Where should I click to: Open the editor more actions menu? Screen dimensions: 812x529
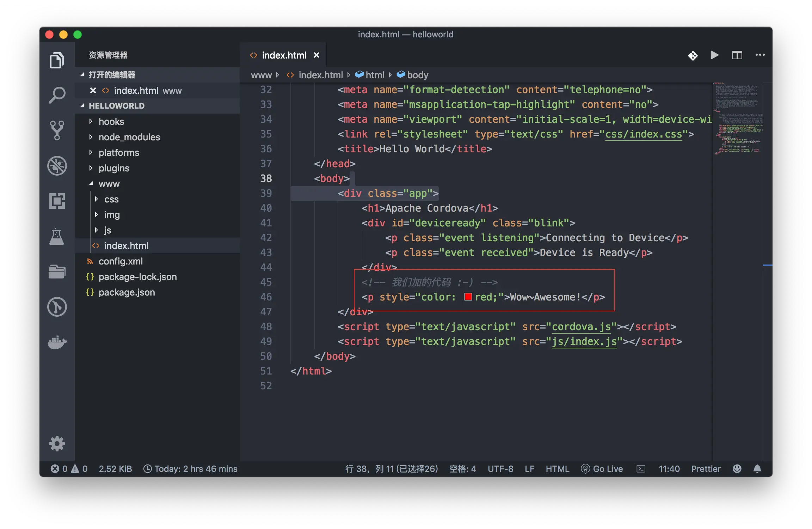tap(760, 55)
